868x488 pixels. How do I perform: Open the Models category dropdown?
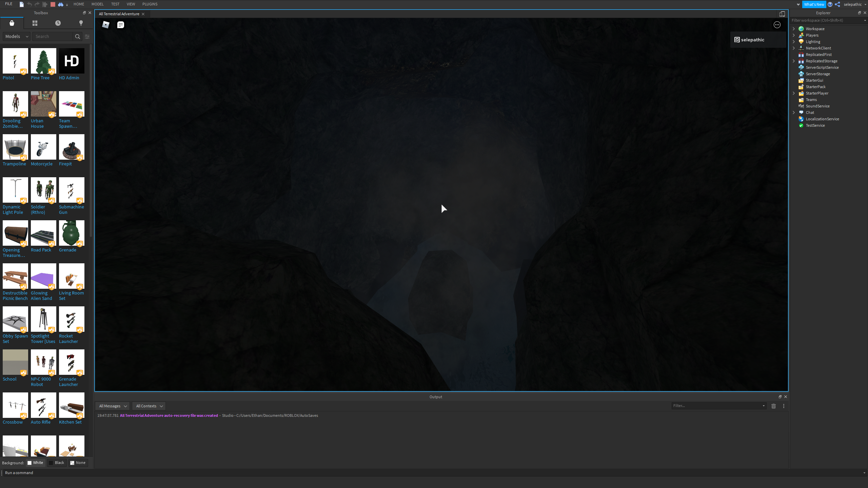[17, 37]
